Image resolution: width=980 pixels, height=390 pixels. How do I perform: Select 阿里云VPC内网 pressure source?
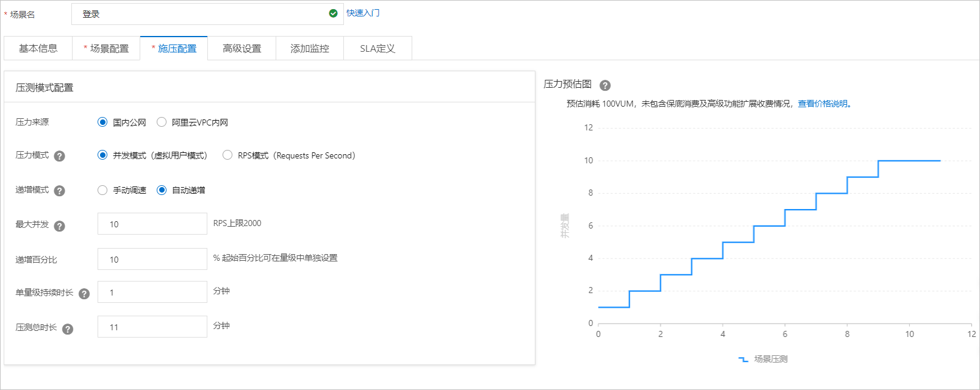162,122
